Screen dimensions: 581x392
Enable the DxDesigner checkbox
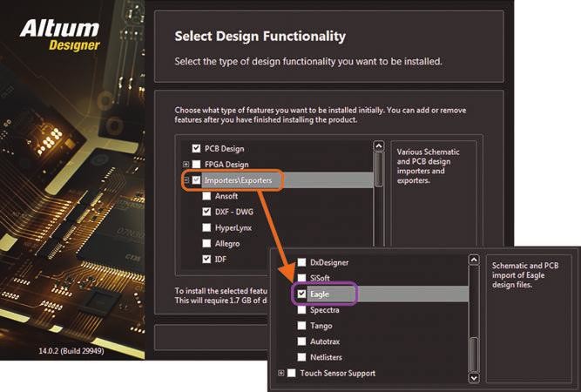point(301,262)
